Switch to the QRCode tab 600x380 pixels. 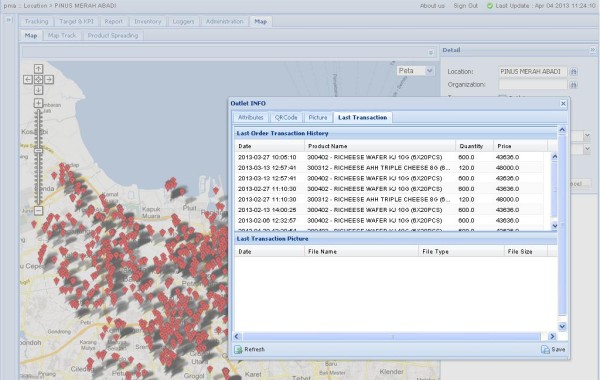[286, 117]
